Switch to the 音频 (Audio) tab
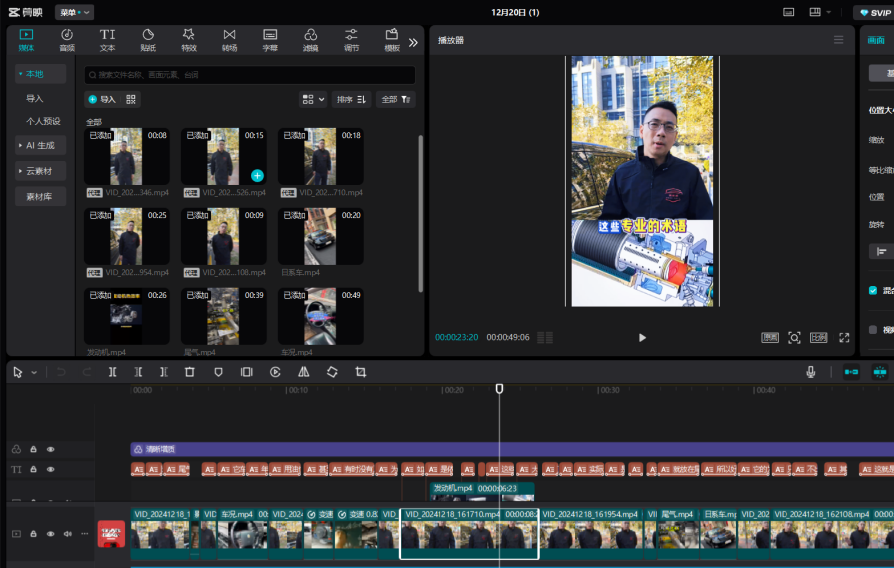894x568 pixels. click(67, 40)
